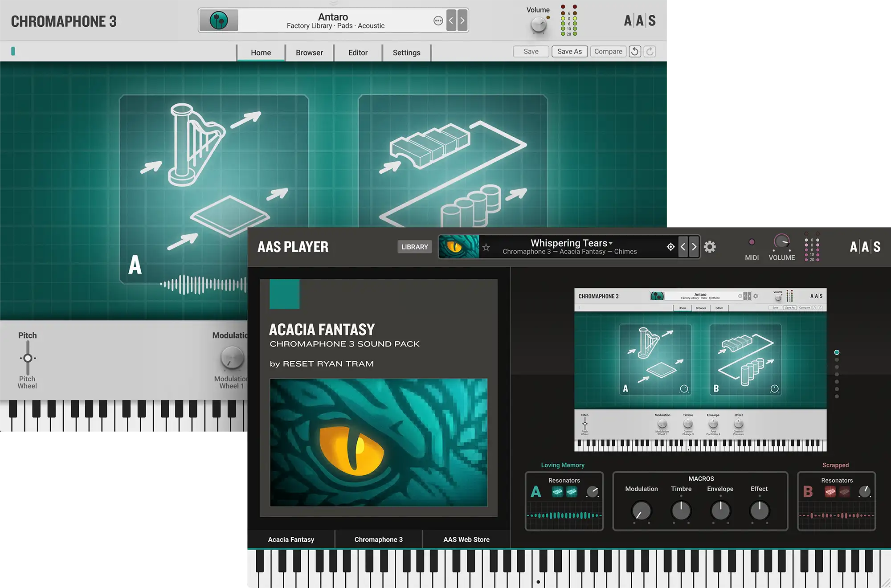
Task: Click the Chromaphone 3 Volume knob
Action: click(x=539, y=25)
